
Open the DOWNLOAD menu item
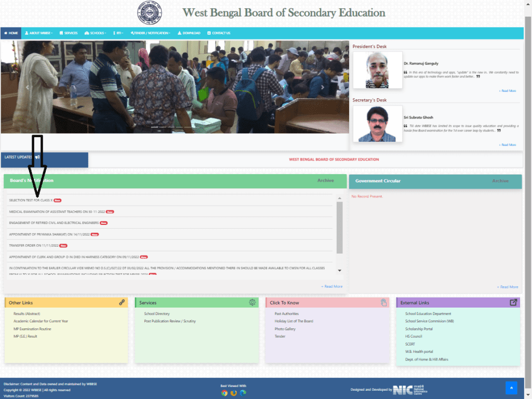click(189, 33)
